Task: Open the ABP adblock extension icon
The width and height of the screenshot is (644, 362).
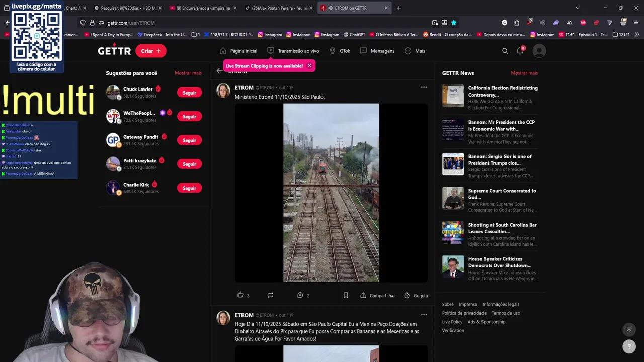Action: click(583, 23)
